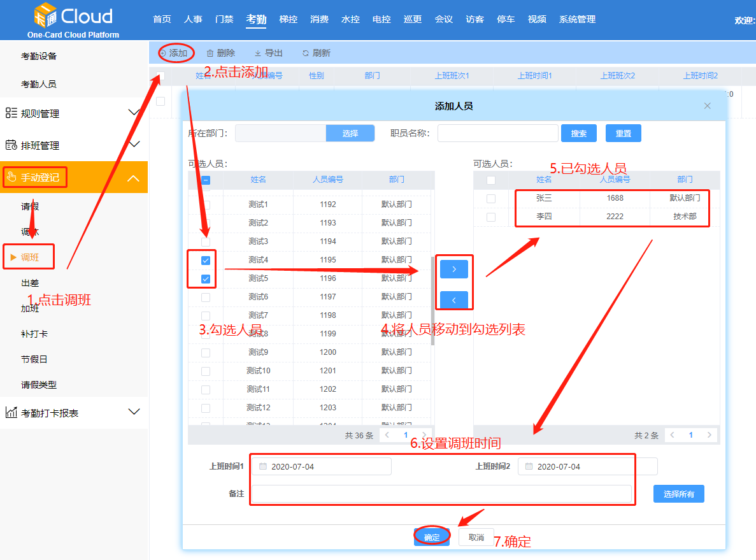Click the 导出 download icon to export

tap(257, 53)
